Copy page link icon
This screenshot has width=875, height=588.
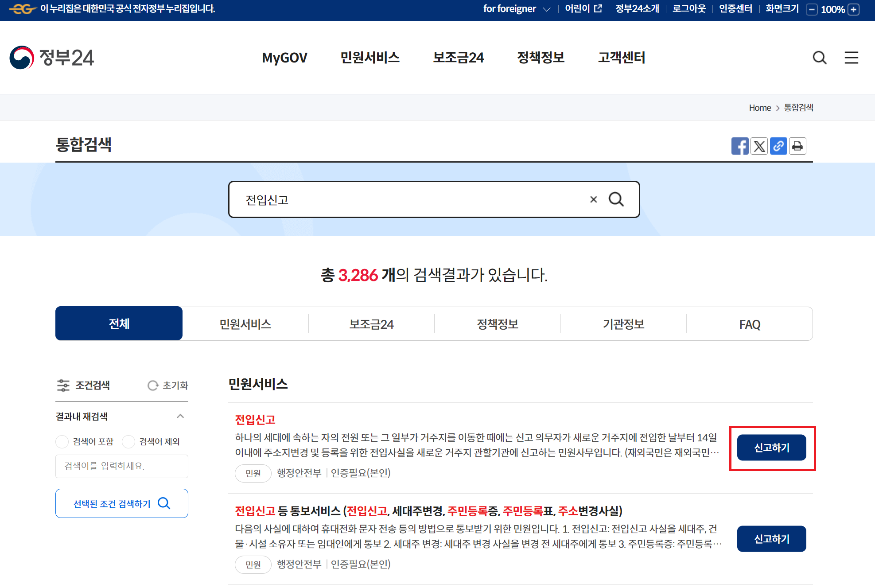[778, 146]
